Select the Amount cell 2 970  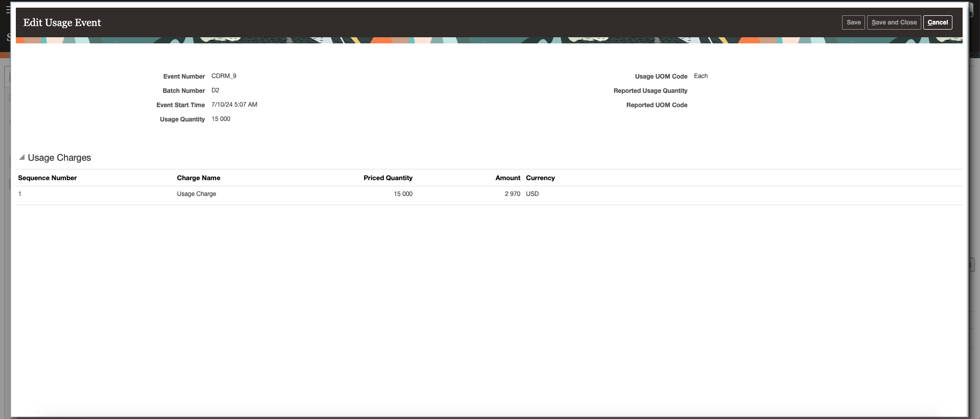tap(512, 194)
